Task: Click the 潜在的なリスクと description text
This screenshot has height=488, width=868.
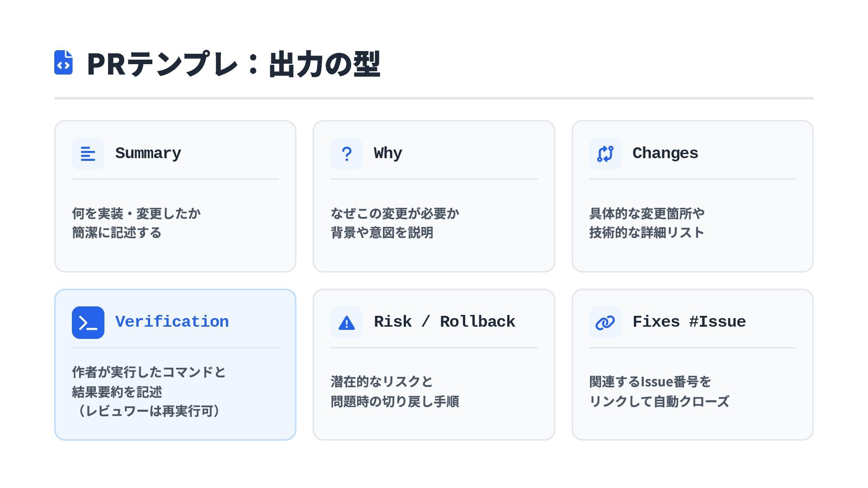Action: [382, 382]
